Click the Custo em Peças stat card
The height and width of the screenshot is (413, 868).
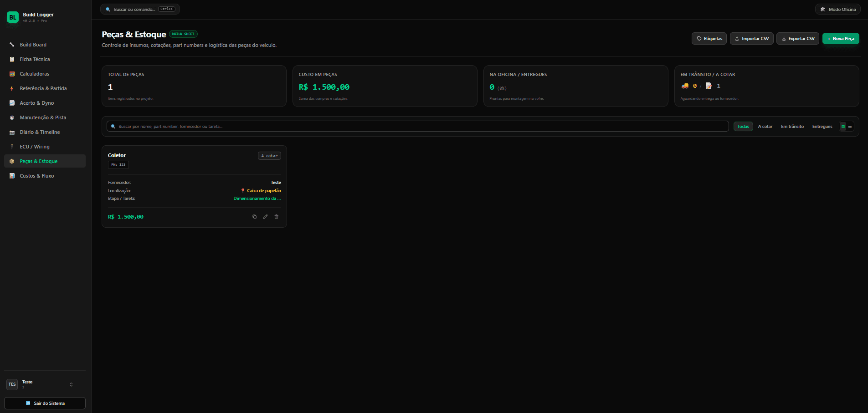tap(385, 86)
